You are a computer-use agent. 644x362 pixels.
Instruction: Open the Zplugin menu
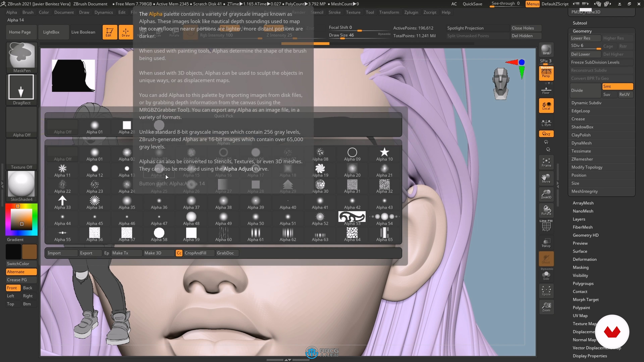tap(411, 12)
